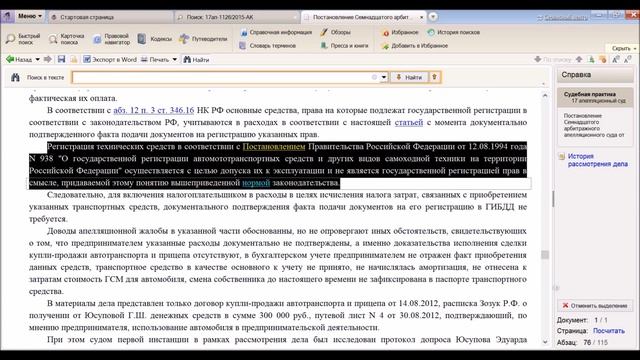Open the Быстрый поиск tool
Viewport: 640px width, 360px height.
click(23, 39)
